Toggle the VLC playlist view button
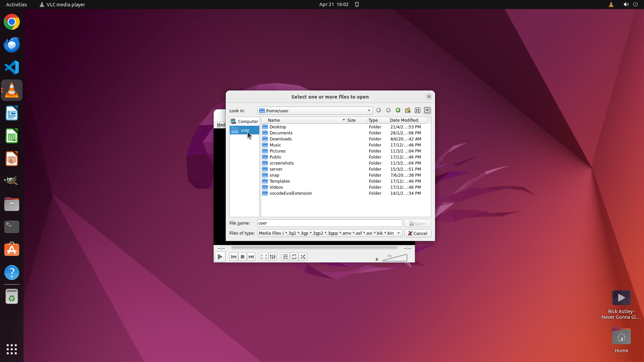Image resolution: width=644 pixels, height=362 pixels. click(285, 257)
